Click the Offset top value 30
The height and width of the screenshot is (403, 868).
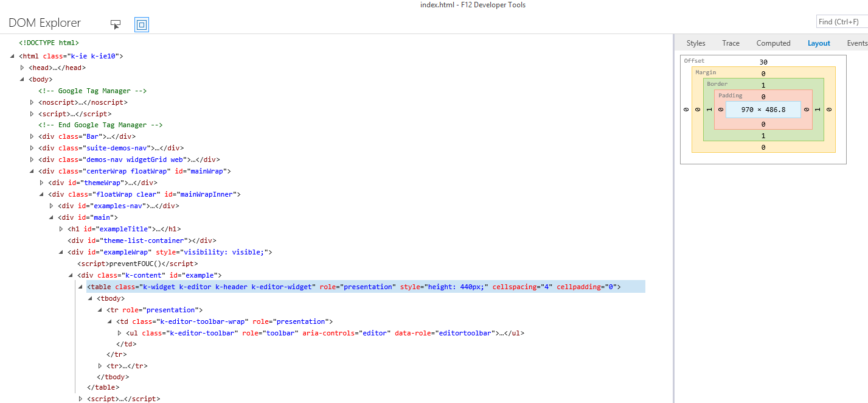(763, 62)
